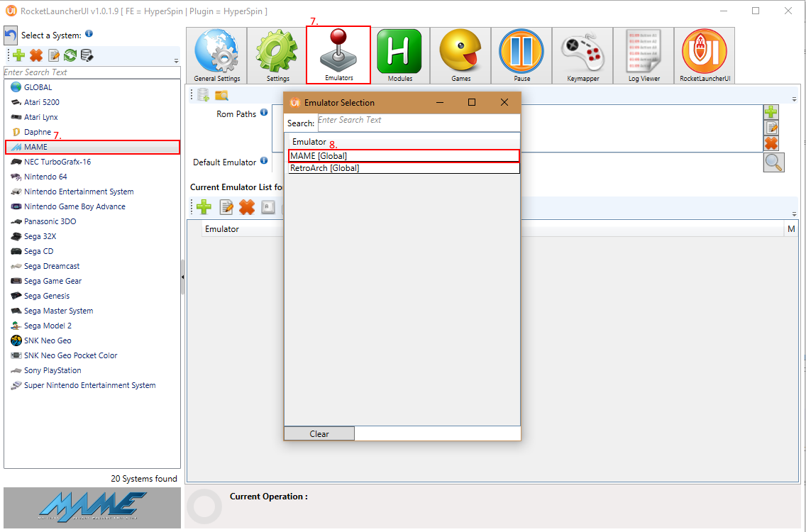Choose RetroArch [Global] in Emulator Selection

pos(404,168)
